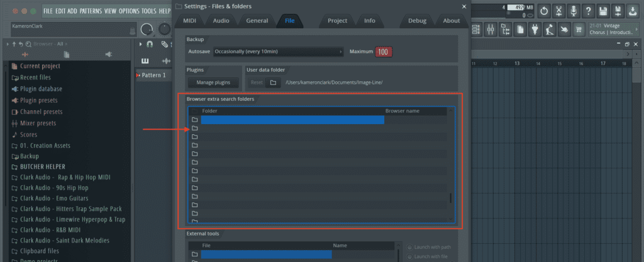Open the Mixer faders icon

491,29
